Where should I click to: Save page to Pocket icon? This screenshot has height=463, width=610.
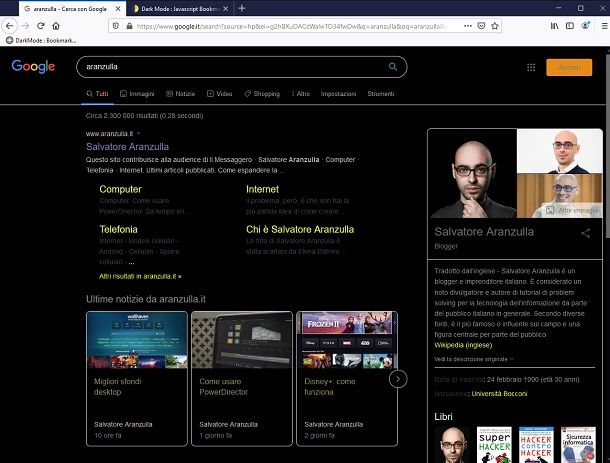(481, 26)
